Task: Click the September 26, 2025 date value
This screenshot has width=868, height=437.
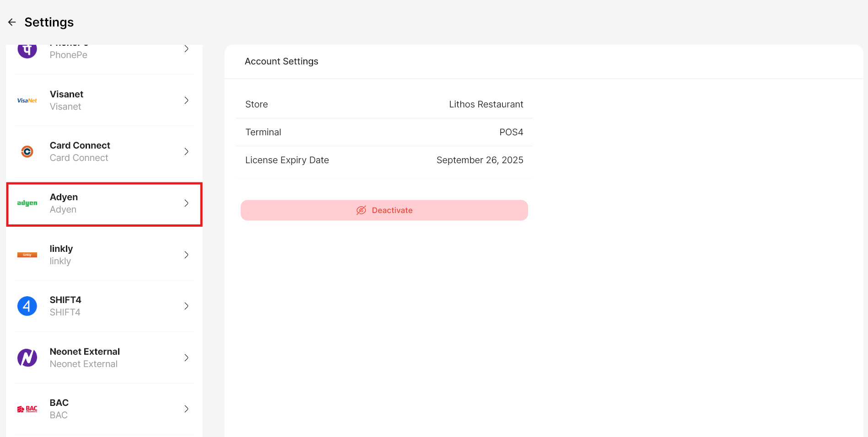Action: pos(480,160)
